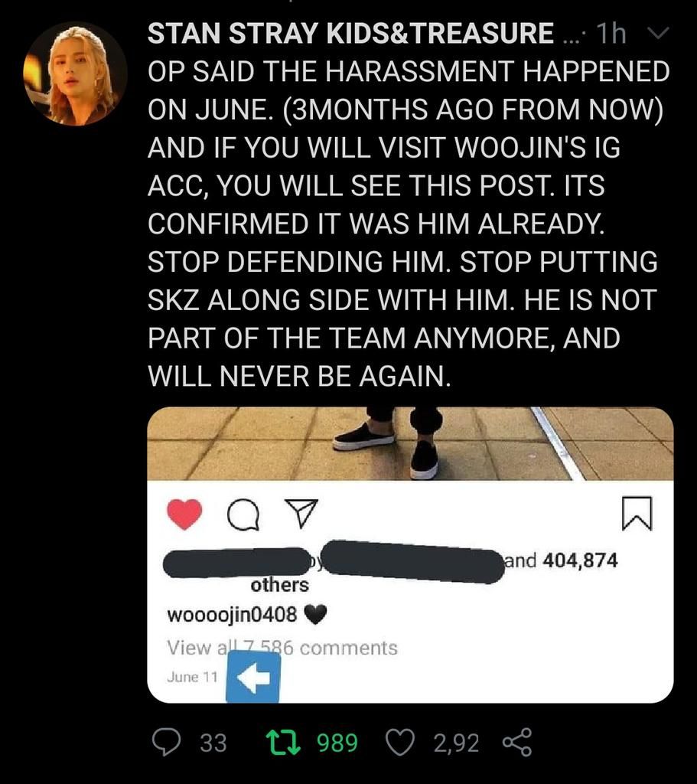Click the blue left arrow sticker
697x784 pixels.
[252, 677]
